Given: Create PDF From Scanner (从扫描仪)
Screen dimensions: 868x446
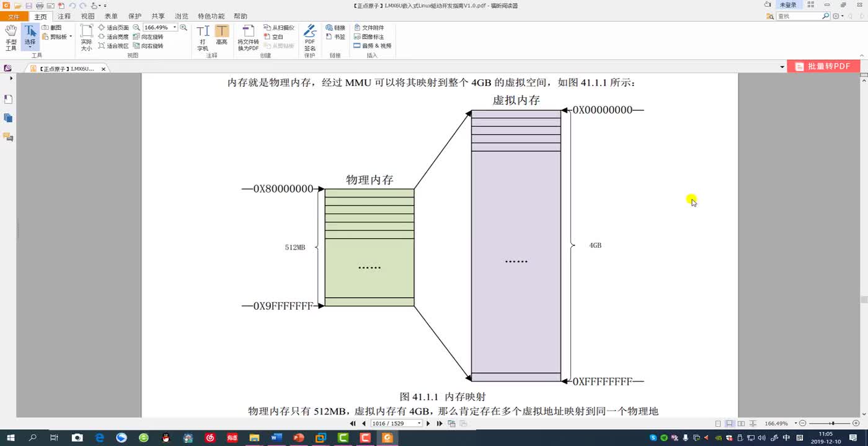Looking at the screenshot, I should [x=278, y=28].
